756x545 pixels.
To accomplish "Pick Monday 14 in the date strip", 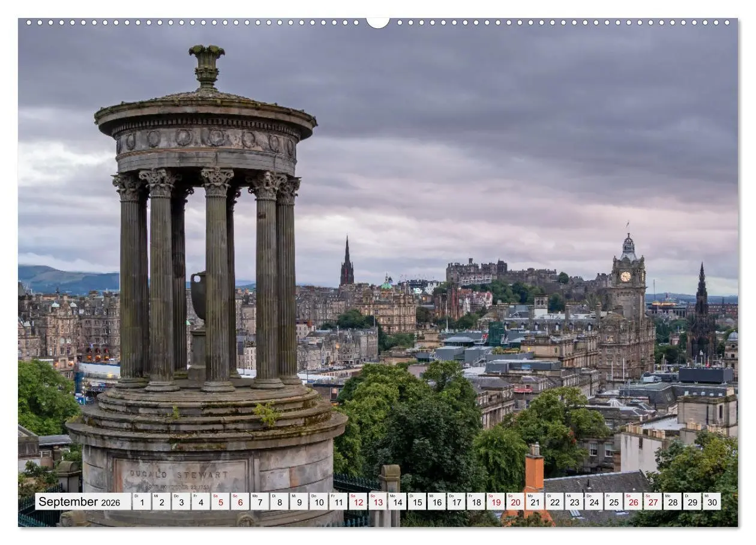I will pos(397,502).
